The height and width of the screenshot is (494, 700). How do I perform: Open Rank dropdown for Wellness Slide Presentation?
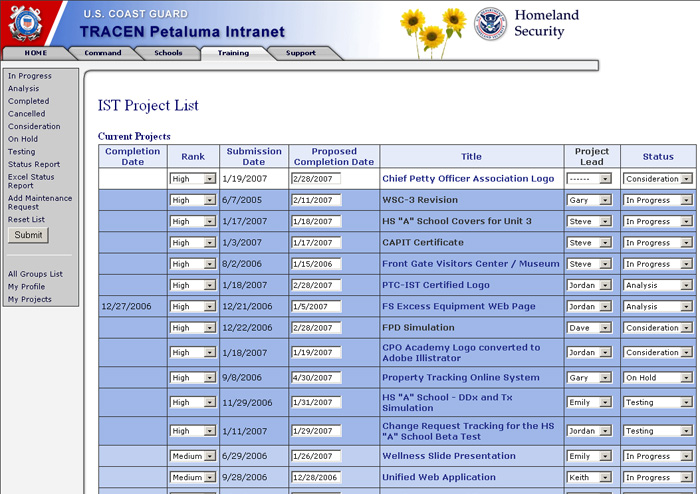[x=193, y=456]
